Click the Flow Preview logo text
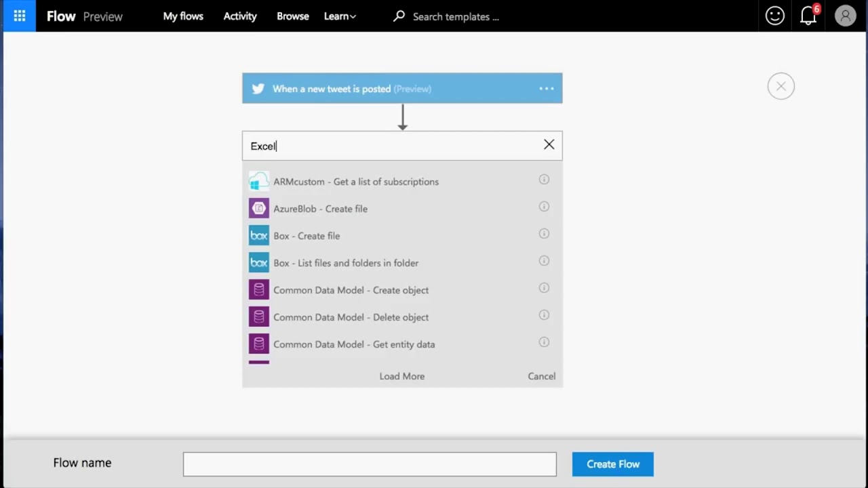Screen dimensions: 868x488 coord(84,16)
